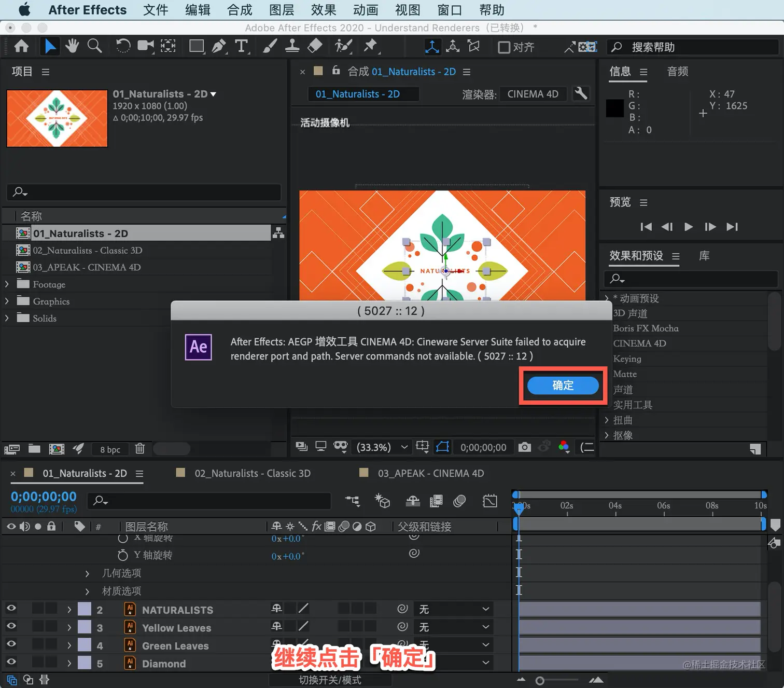The width and height of the screenshot is (784, 688).
Task: Toggle Frame Blending for the timeline
Action: pos(436,501)
